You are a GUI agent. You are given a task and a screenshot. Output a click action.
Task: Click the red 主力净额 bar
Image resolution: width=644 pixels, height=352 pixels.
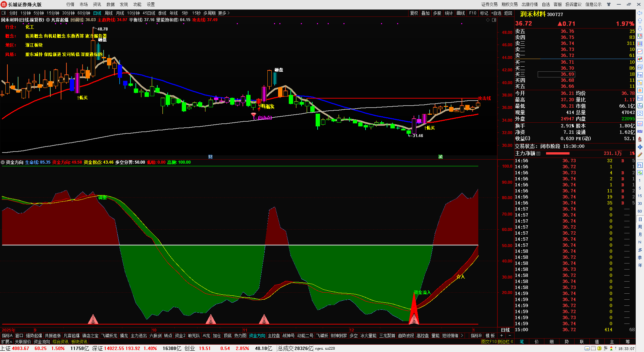557,154
